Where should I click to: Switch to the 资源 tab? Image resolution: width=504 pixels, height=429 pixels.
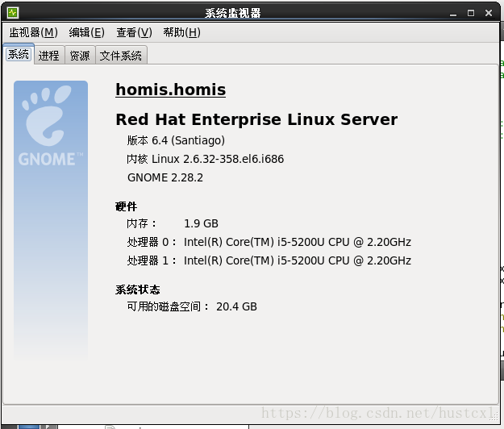[x=80, y=56]
